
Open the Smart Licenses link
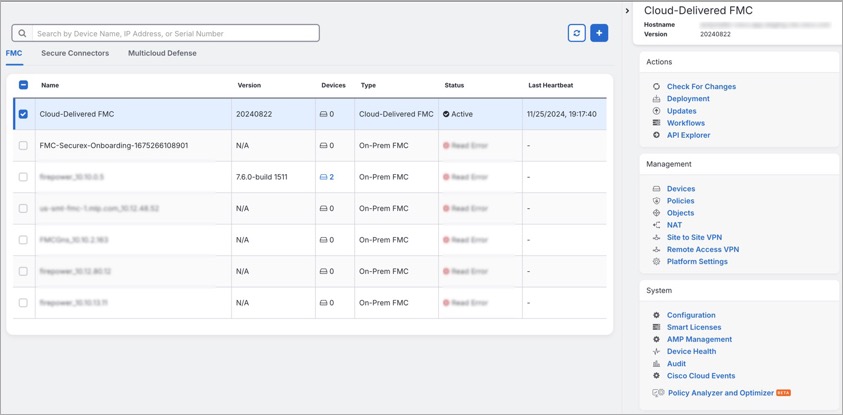[x=694, y=327]
